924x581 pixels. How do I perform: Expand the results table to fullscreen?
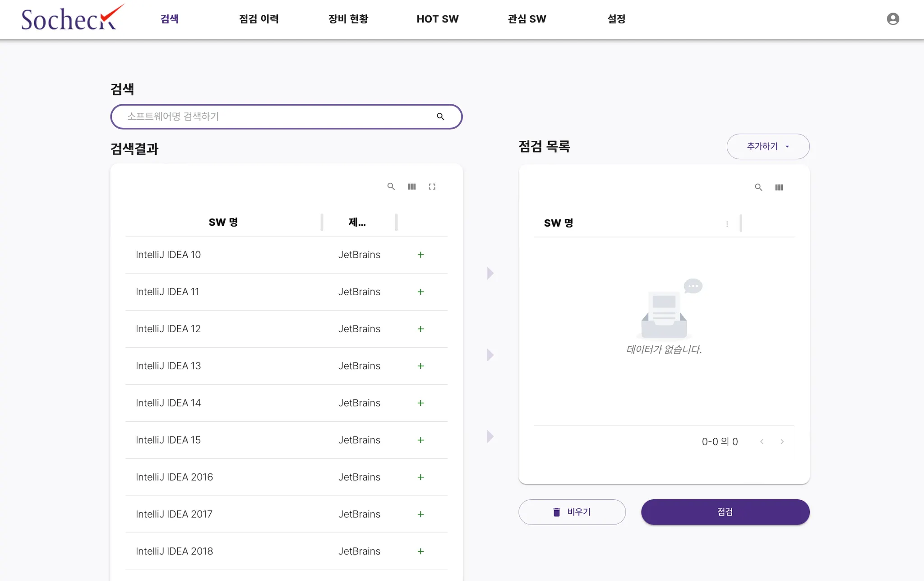click(432, 186)
